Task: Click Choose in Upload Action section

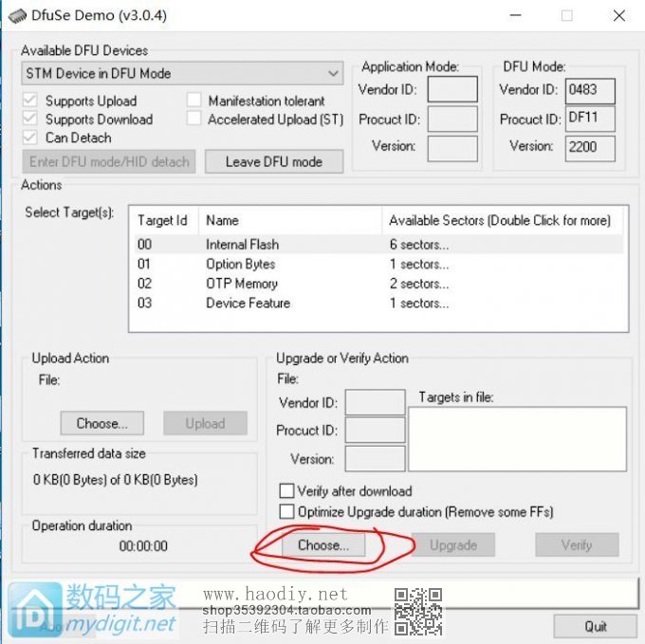Action: pos(101,423)
